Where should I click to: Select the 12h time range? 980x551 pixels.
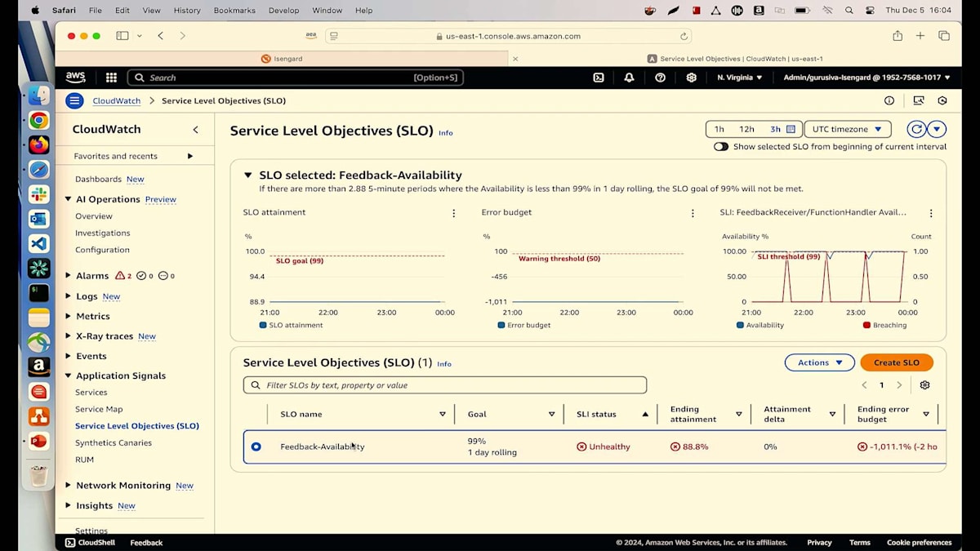746,129
